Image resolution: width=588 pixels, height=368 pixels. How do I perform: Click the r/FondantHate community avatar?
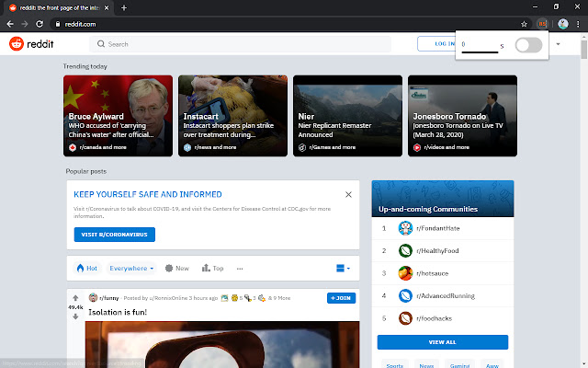click(405, 228)
